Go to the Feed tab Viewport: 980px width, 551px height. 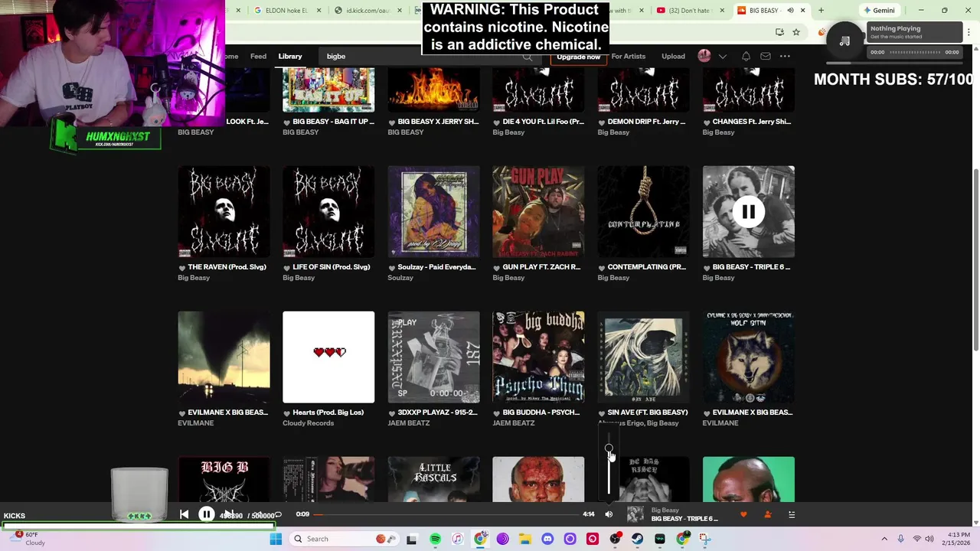point(258,56)
